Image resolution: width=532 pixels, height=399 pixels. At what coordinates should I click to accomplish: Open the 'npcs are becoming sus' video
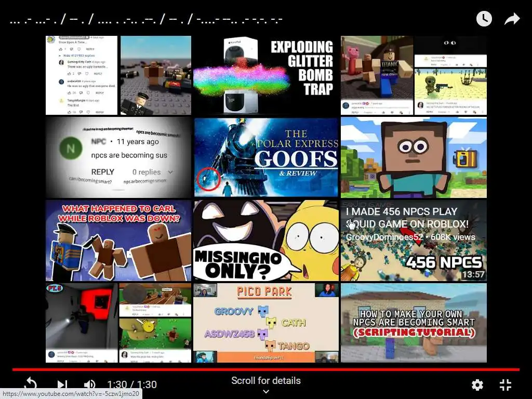point(118,157)
